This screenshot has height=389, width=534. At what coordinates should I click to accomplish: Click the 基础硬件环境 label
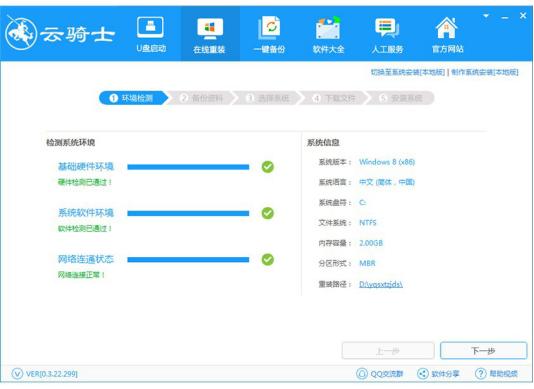[x=85, y=167]
